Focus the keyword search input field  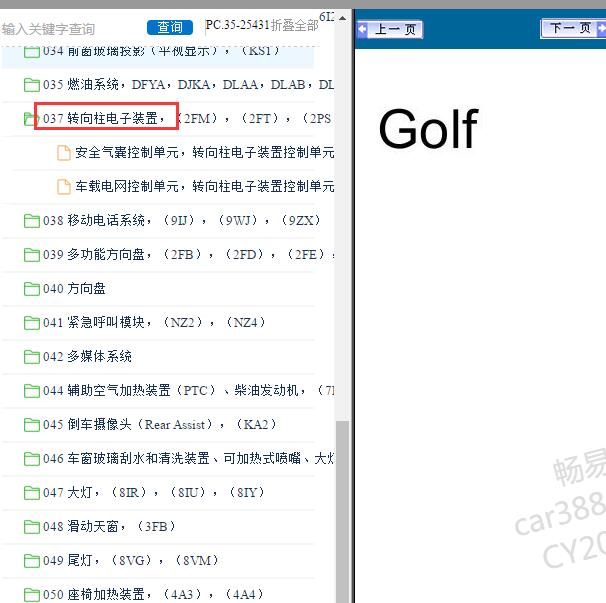[x=71, y=29]
